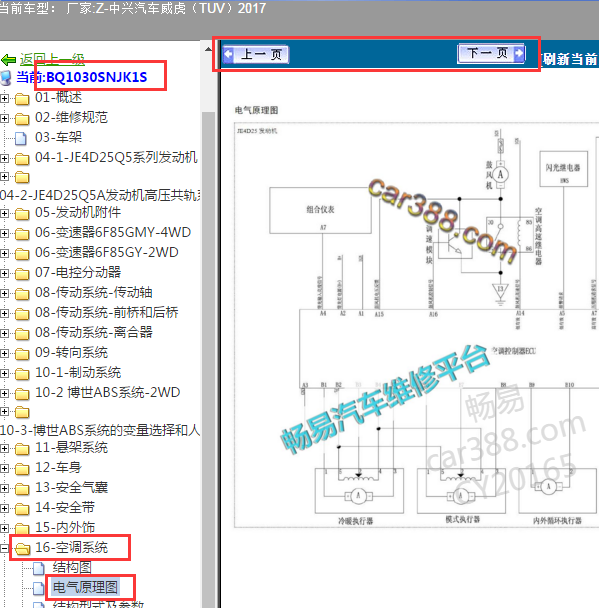The image size is (599, 608).
Task: Select 10-2 博世ABS系统-2WD item
Action: pos(107,392)
